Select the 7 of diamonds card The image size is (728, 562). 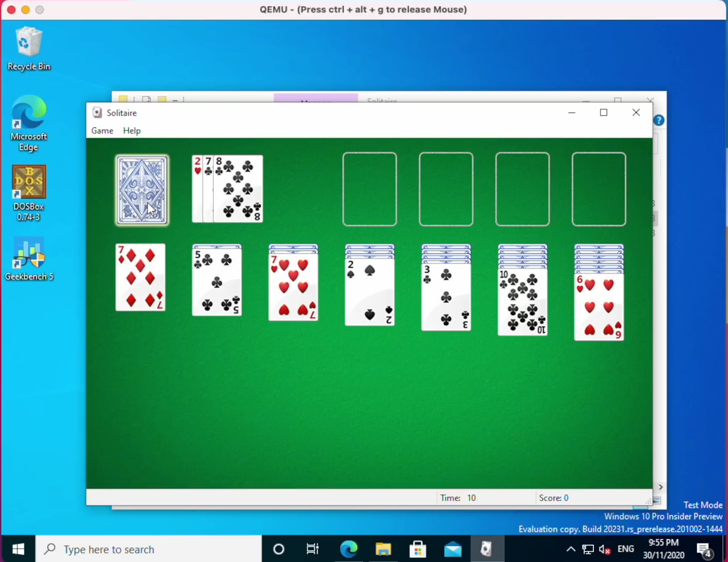click(141, 278)
